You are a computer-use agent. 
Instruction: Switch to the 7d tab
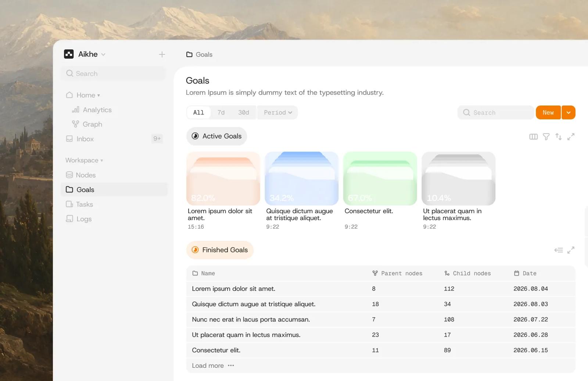tap(221, 112)
